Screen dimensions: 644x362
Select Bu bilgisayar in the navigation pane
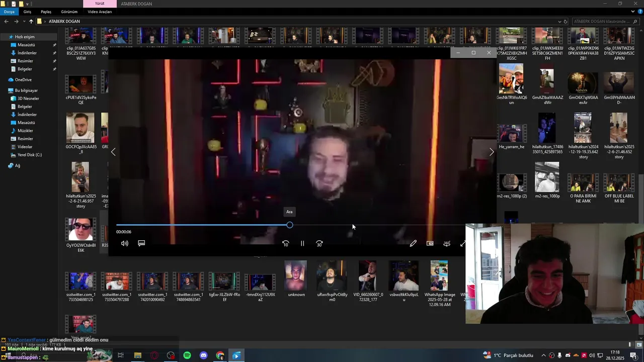point(26,90)
